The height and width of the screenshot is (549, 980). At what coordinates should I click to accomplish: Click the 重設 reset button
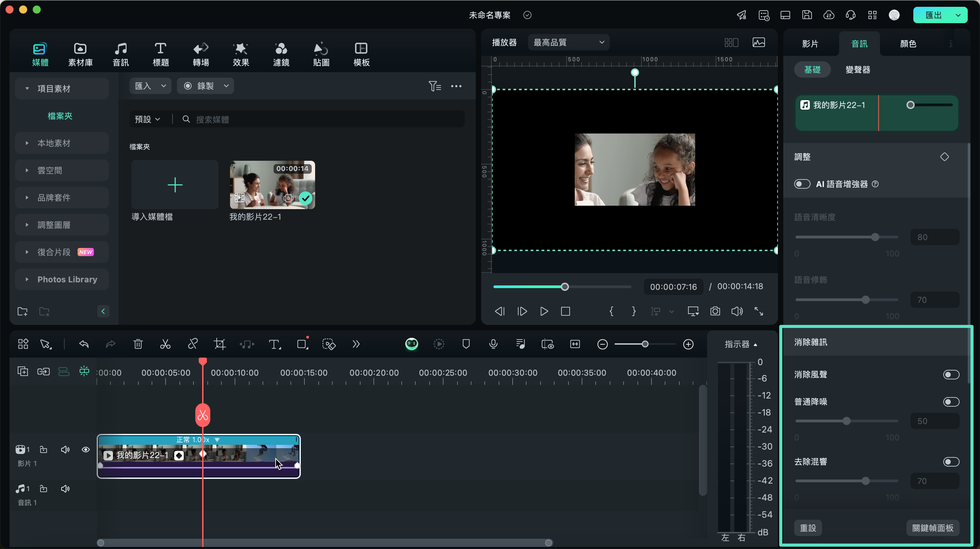pos(808,528)
